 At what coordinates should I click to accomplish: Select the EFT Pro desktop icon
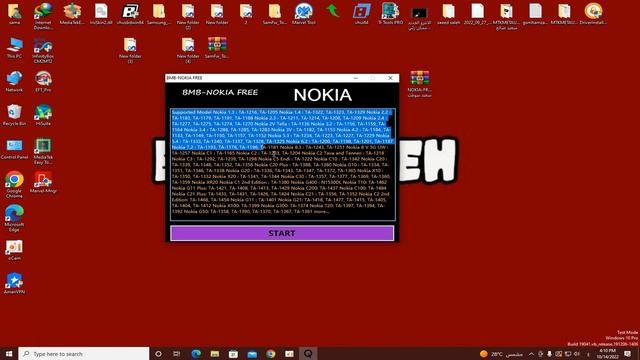pos(43,82)
